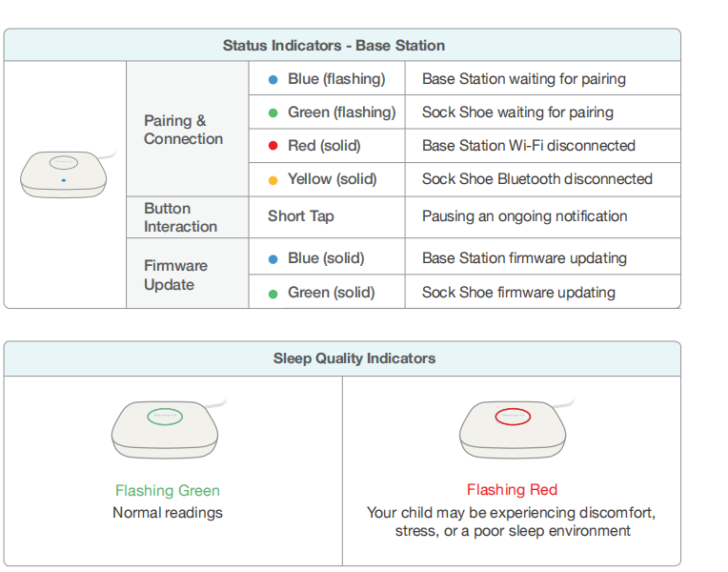Click the blue flashing indicator dot
Viewport: 728px width, 572px height.
pos(273,79)
